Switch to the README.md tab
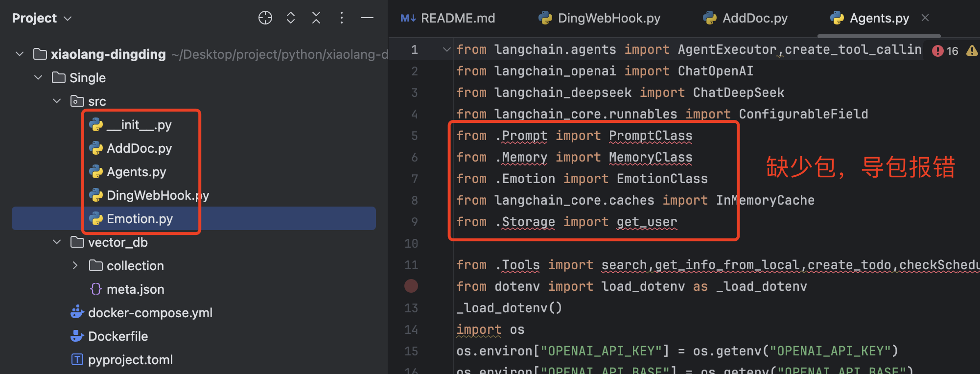980x374 pixels. pos(448,18)
